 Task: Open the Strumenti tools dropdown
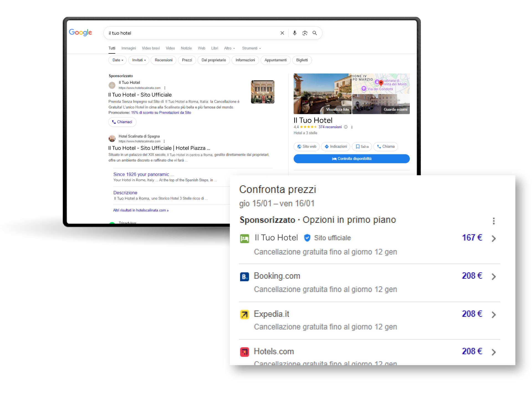251,48
